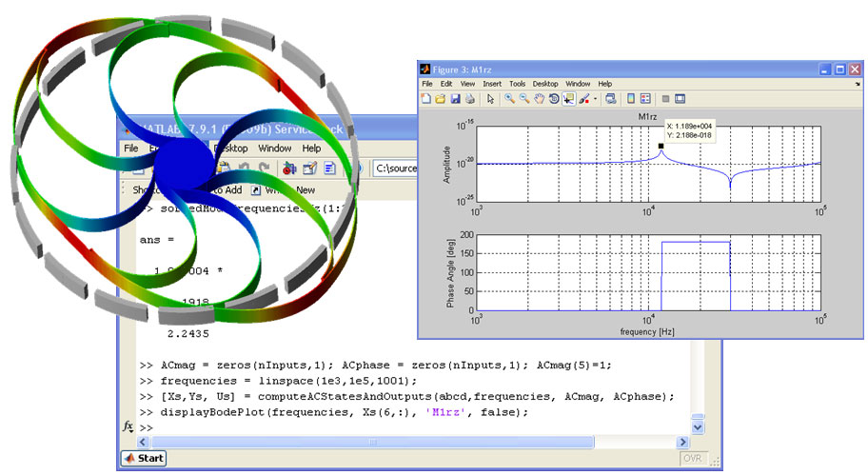
Task: Click Save Figure floppy disk icon
Action: tap(455, 99)
